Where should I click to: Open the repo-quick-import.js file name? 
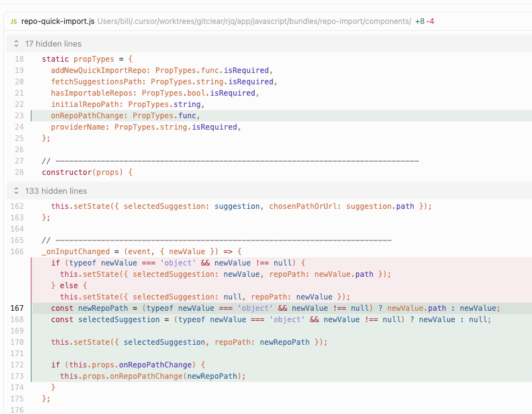[58, 21]
